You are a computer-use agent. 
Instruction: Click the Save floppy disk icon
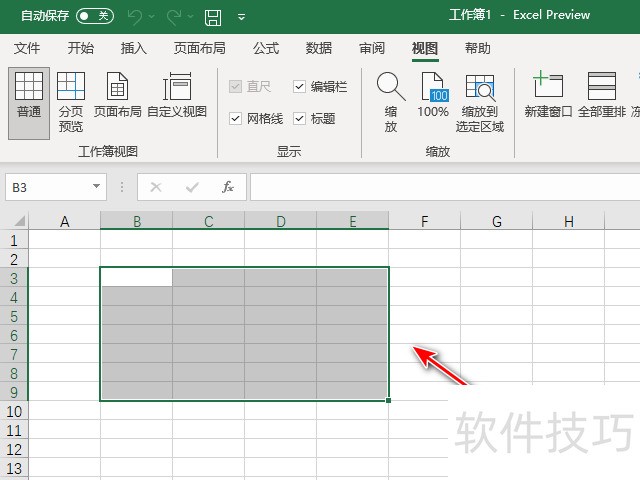[213, 17]
